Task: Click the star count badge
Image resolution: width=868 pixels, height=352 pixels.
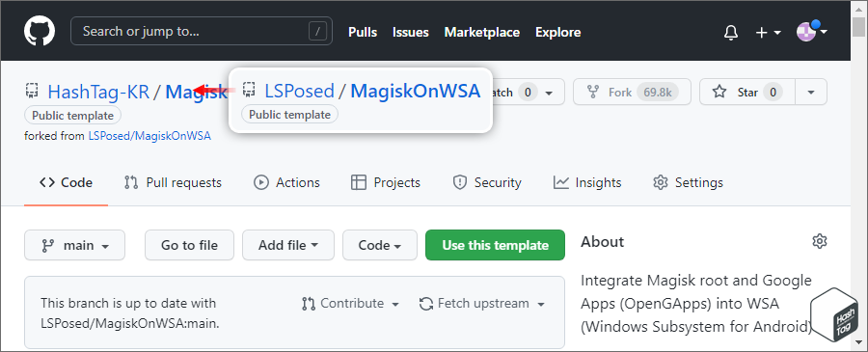Action: 773,93
